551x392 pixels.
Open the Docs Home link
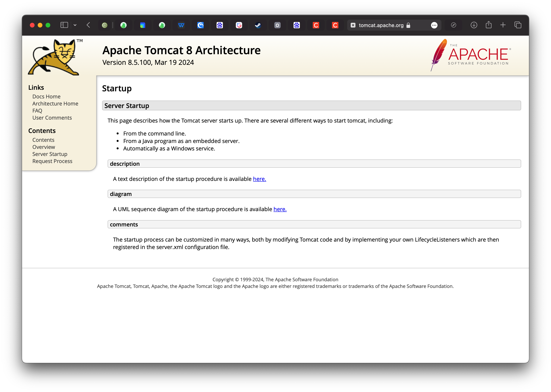pos(46,97)
